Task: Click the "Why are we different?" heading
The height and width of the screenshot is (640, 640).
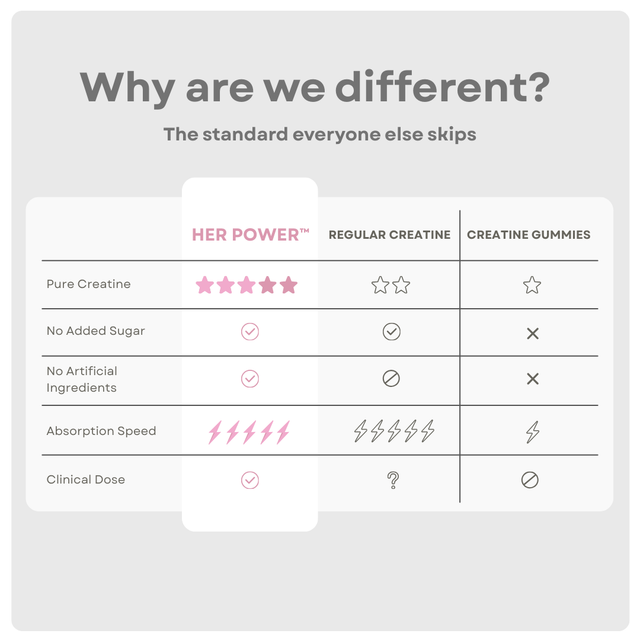Action: click(315, 87)
